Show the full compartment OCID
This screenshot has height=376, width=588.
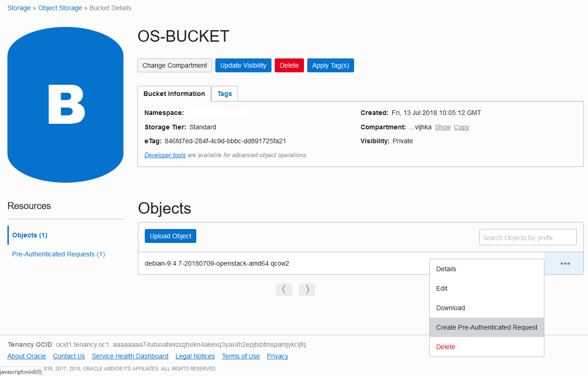[x=443, y=127]
